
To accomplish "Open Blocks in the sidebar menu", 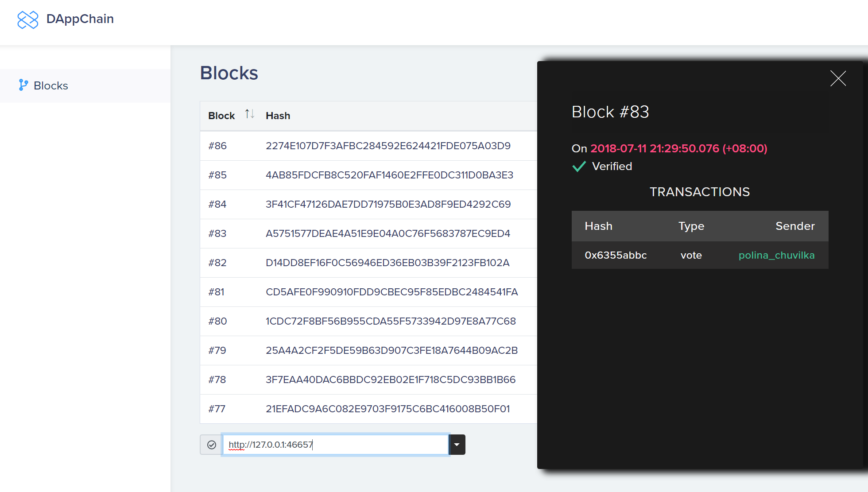I will 51,85.
